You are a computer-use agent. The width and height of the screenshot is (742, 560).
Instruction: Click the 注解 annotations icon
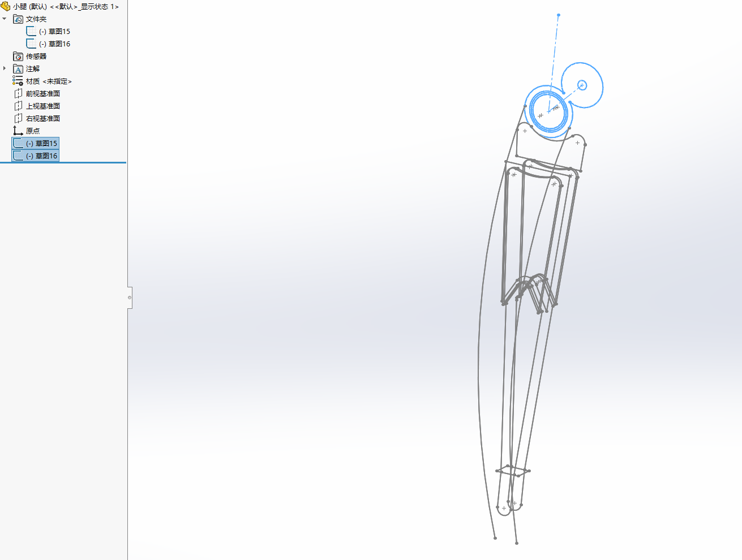tap(18, 69)
